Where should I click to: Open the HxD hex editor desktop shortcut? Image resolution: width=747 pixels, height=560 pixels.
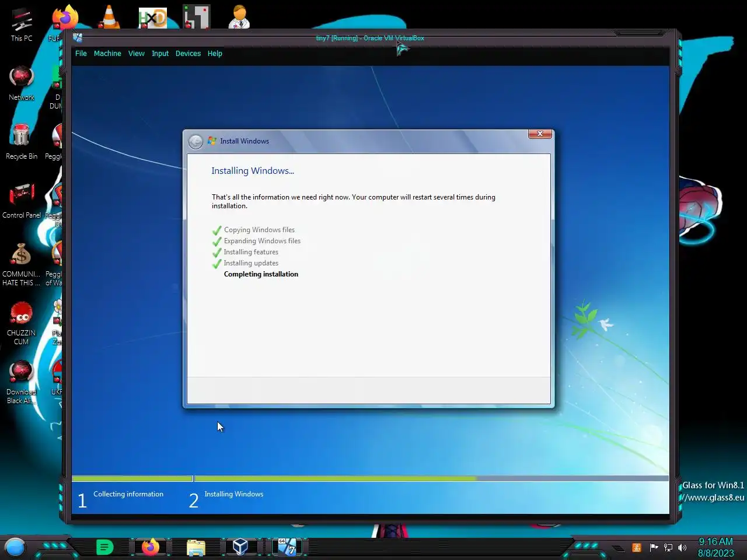[x=152, y=18]
